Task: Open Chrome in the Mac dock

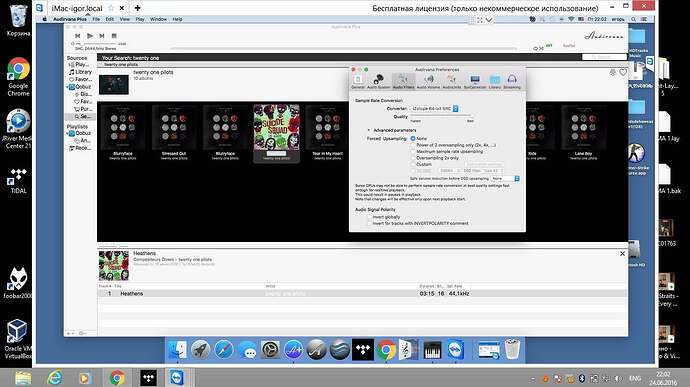Action: pyautogui.click(x=386, y=350)
